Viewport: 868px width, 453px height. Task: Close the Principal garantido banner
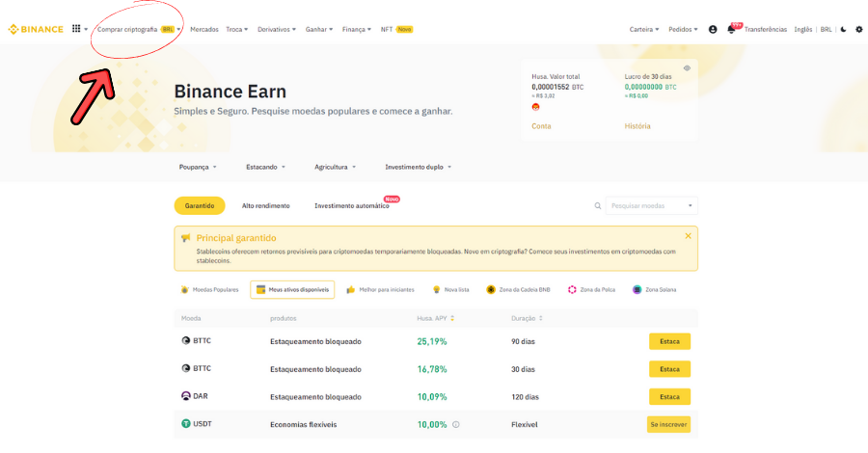pos(688,236)
